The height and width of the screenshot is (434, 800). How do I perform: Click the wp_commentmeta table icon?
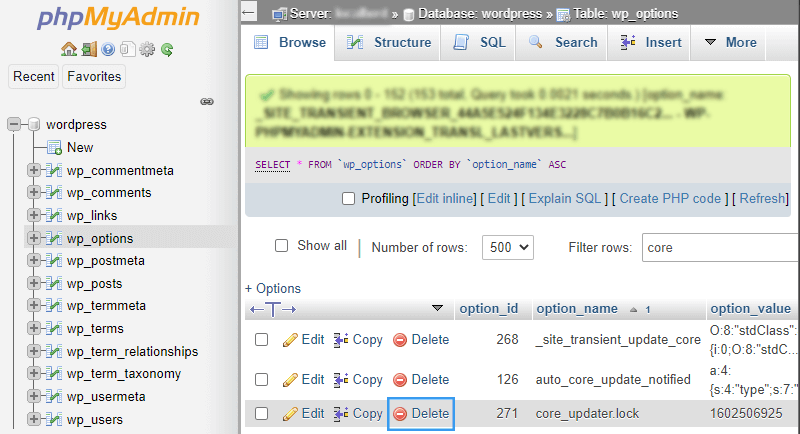point(54,170)
